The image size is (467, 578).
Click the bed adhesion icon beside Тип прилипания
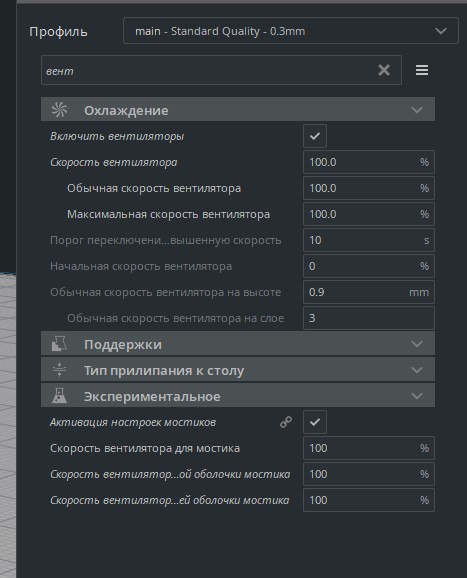pos(59,370)
